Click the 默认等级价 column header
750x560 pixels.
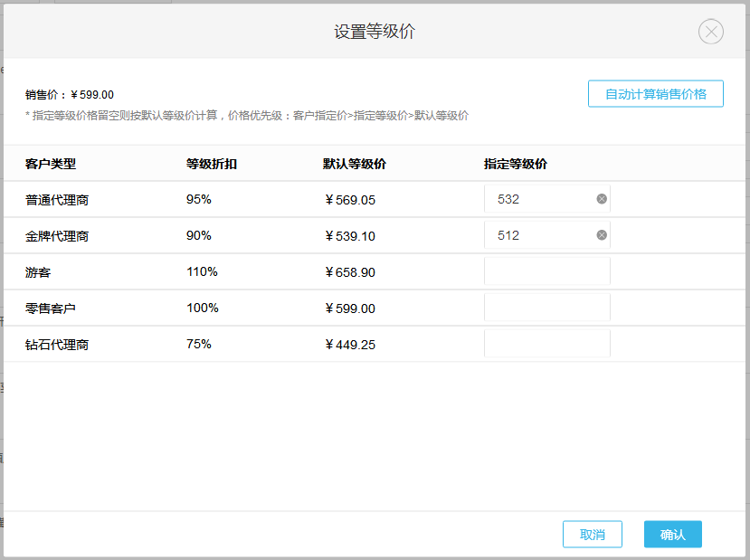(347, 164)
